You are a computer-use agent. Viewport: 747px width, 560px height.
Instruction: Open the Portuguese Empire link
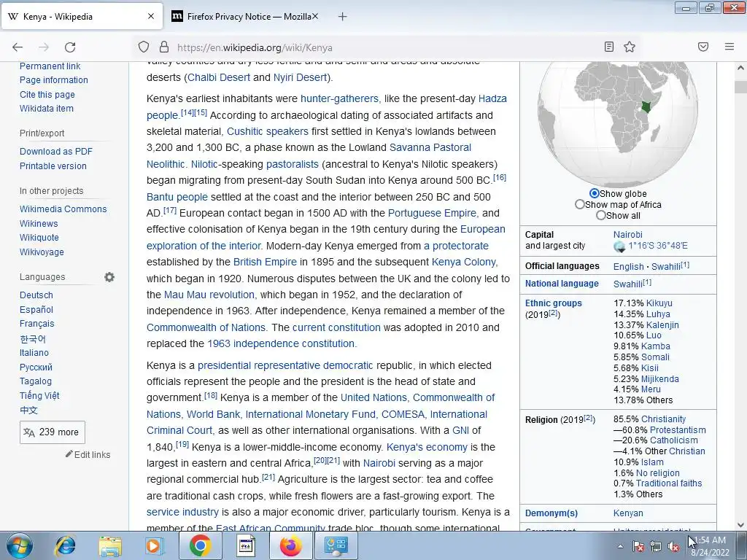click(432, 213)
